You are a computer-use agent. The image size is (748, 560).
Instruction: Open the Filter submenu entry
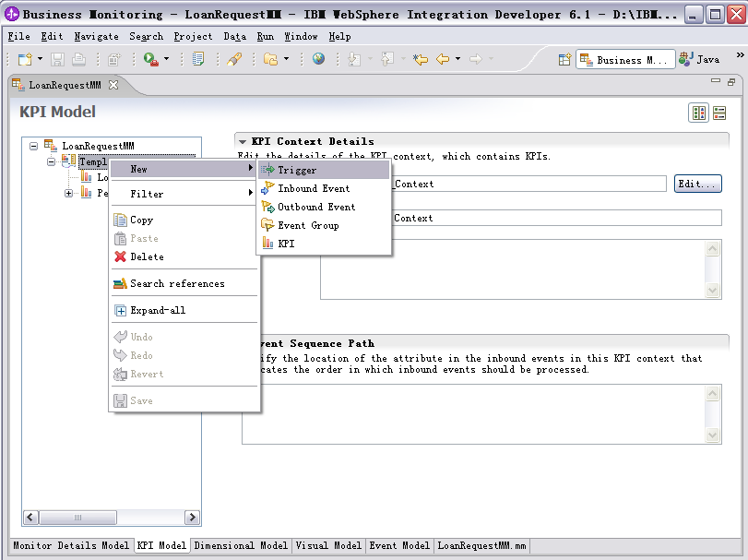pyautogui.click(x=184, y=194)
